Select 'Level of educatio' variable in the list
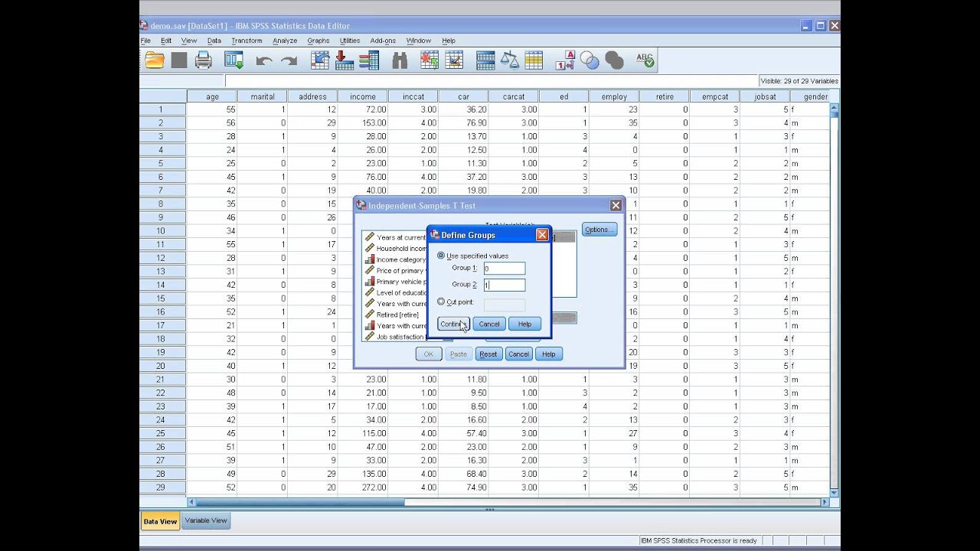This screenshot has height=551, width=980. (x=395, y=292)
